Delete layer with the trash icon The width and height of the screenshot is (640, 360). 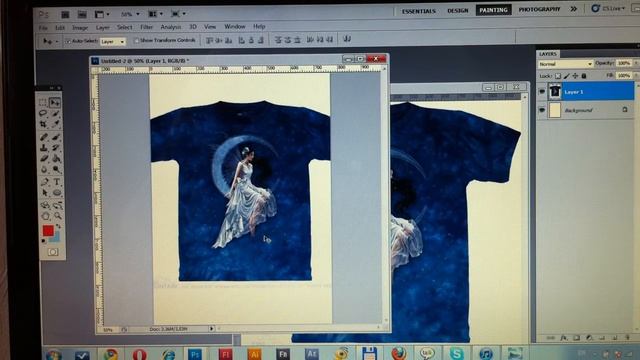[627, 338]
